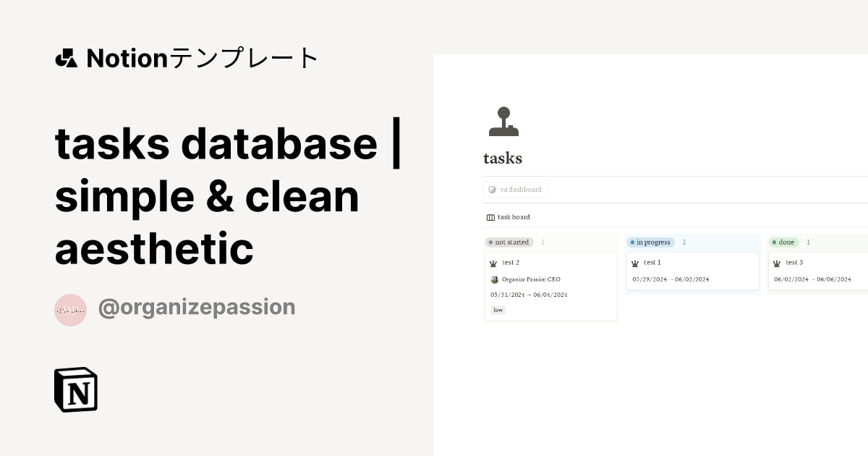This screenshot has height=456, width=868.
Task: Click the organizepassion pink avatar thumbnail
Action: (x=70, y=309)
